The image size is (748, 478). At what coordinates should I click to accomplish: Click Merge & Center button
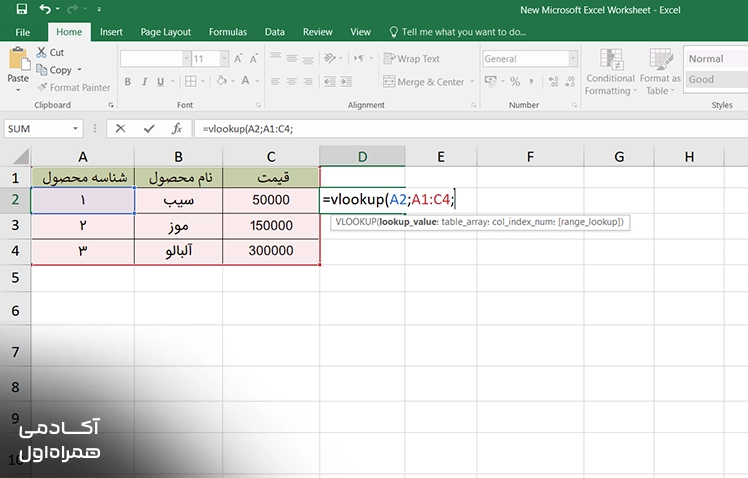coord(424,82)
